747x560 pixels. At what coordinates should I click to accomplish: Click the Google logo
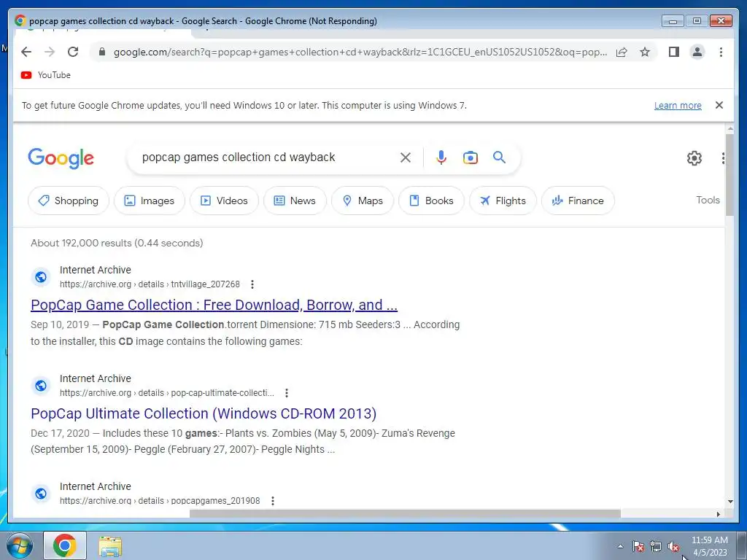pyautogui.click(x=61, y=158)
